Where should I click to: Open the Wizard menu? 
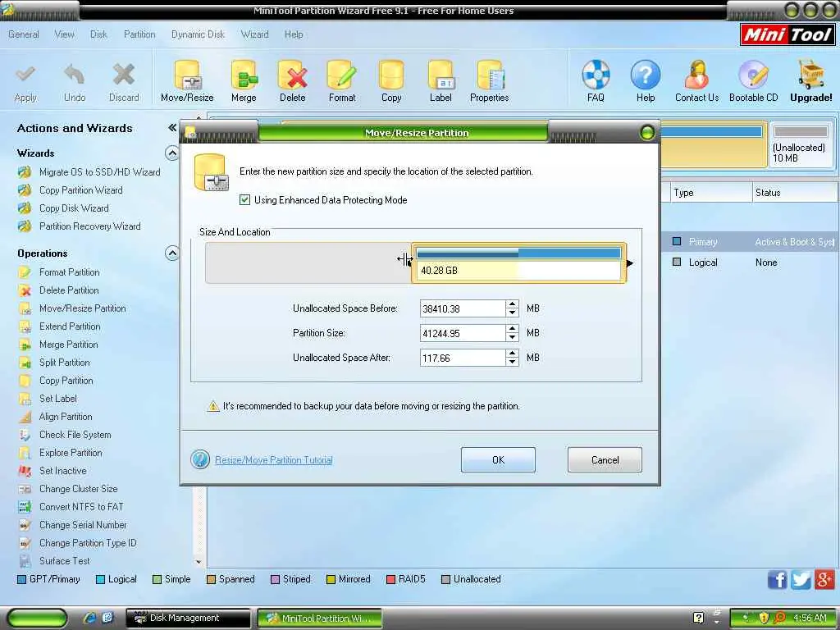[x=254, y=34]
